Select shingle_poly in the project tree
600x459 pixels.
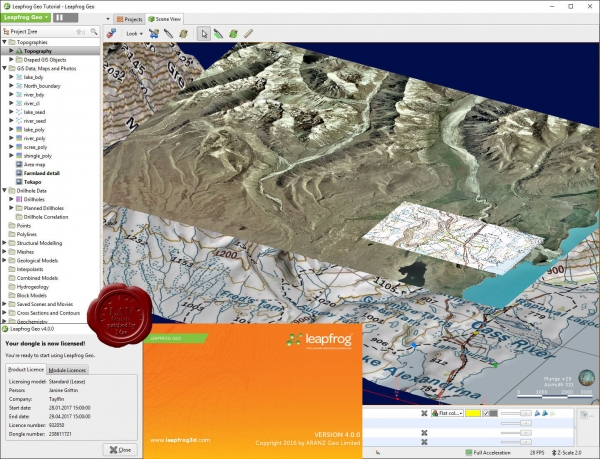(38, 156)
